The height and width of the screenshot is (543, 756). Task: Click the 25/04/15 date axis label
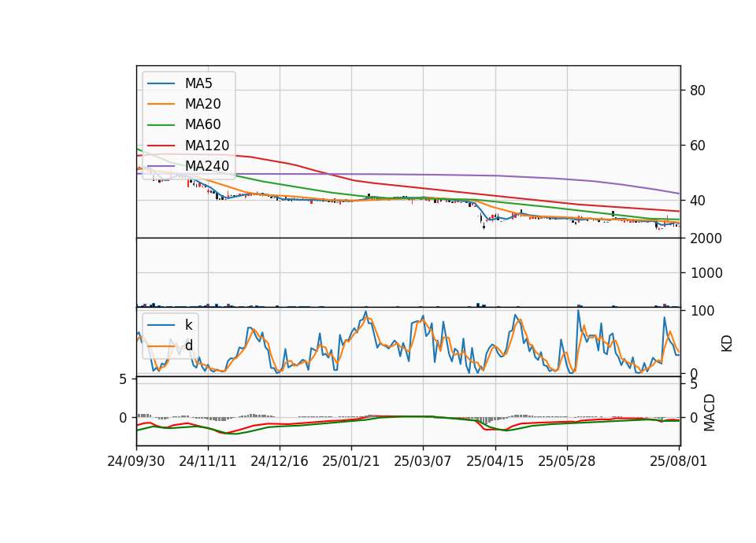tap(495, 461)
